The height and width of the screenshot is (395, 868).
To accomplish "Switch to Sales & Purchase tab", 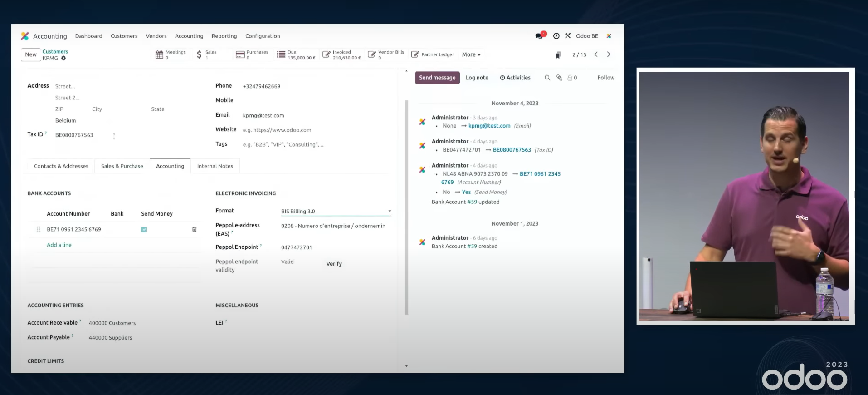I will [122, 166].
